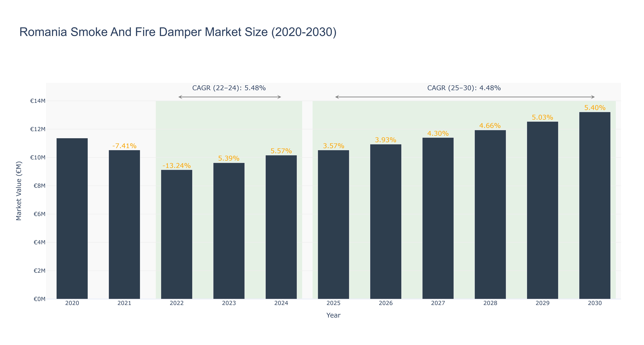Select the 2020 market value bar
The width and height of the screenshot is (644, 345).
point(72,218)
